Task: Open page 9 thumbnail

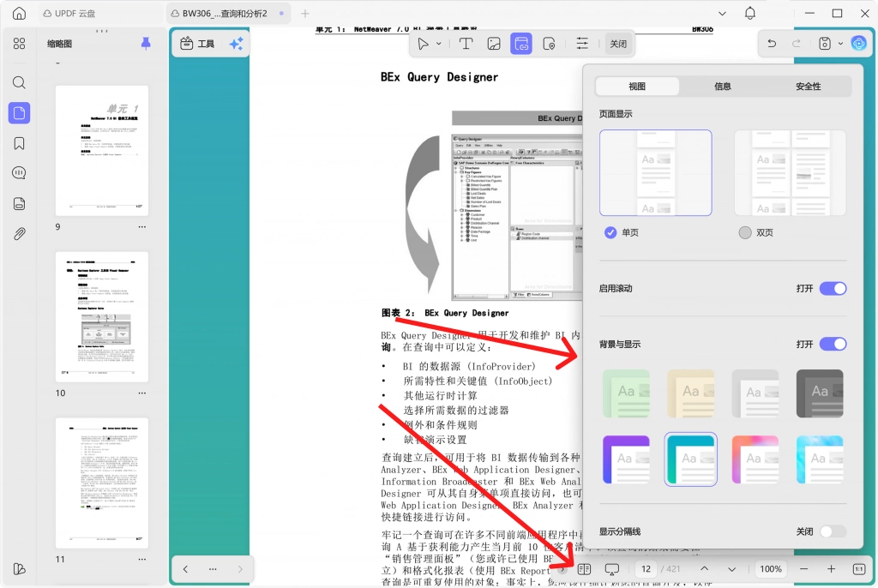Action: pyautogui.click(x=102, y=151)
